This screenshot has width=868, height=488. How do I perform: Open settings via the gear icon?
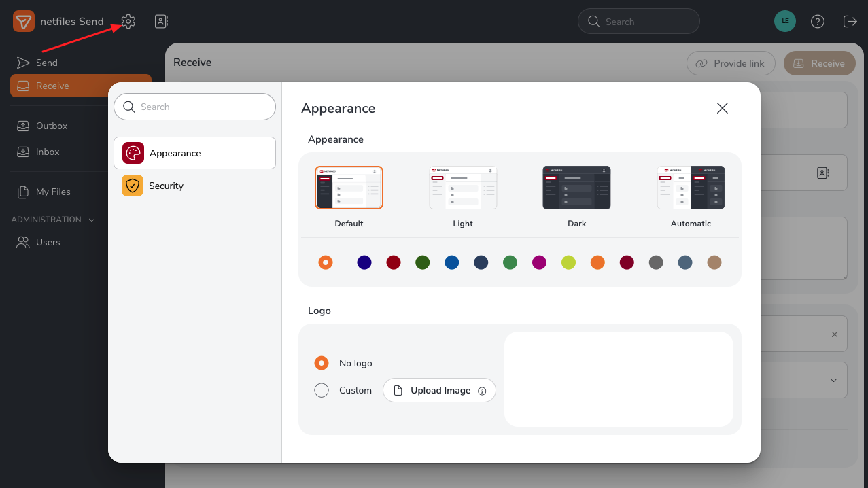128,22
